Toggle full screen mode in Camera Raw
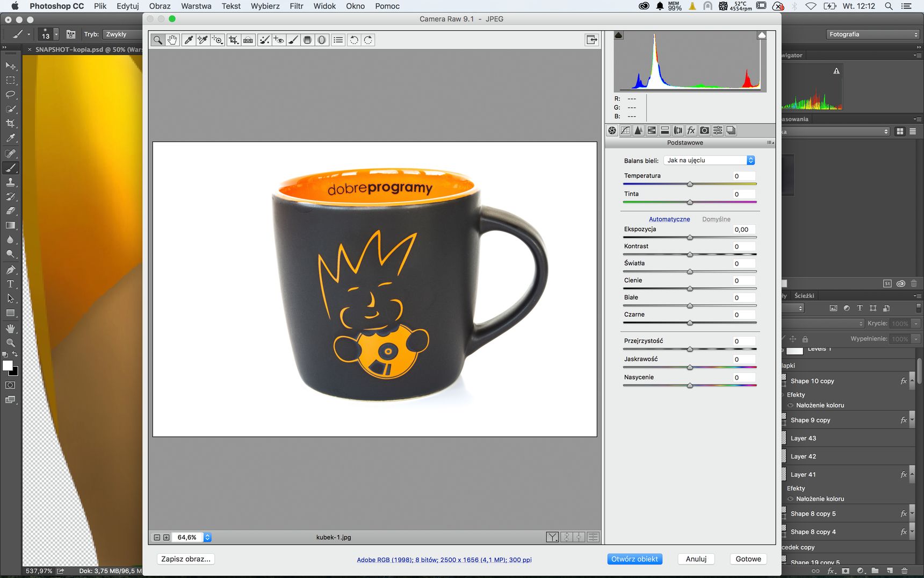 coord(591,40)
